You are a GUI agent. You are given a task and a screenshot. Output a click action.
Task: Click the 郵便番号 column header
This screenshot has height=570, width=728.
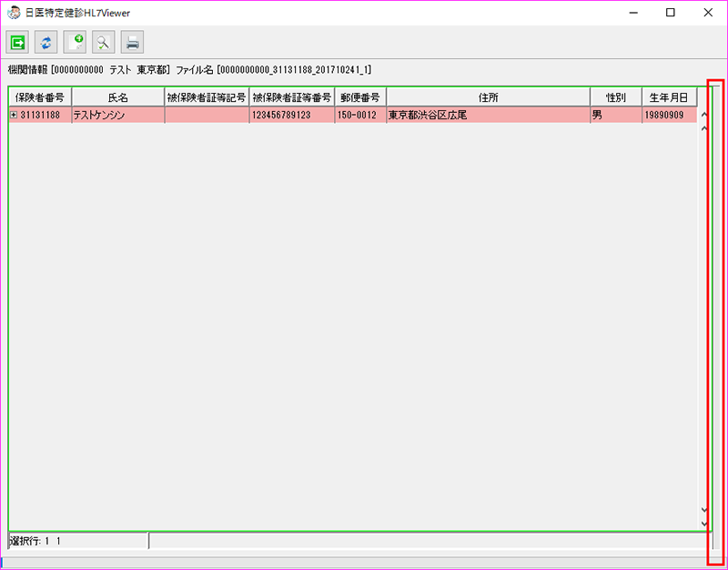click(x=360, y=97)
